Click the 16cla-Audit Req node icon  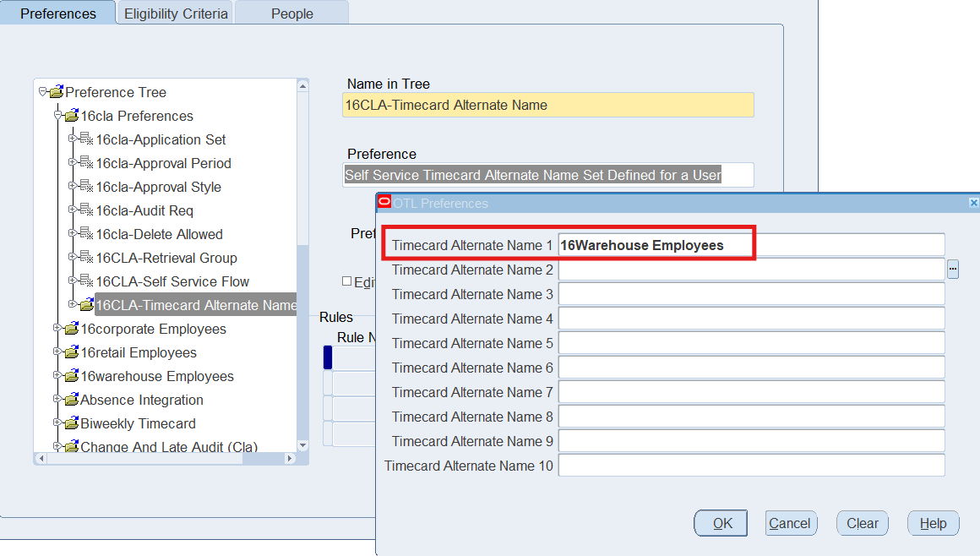86,210
